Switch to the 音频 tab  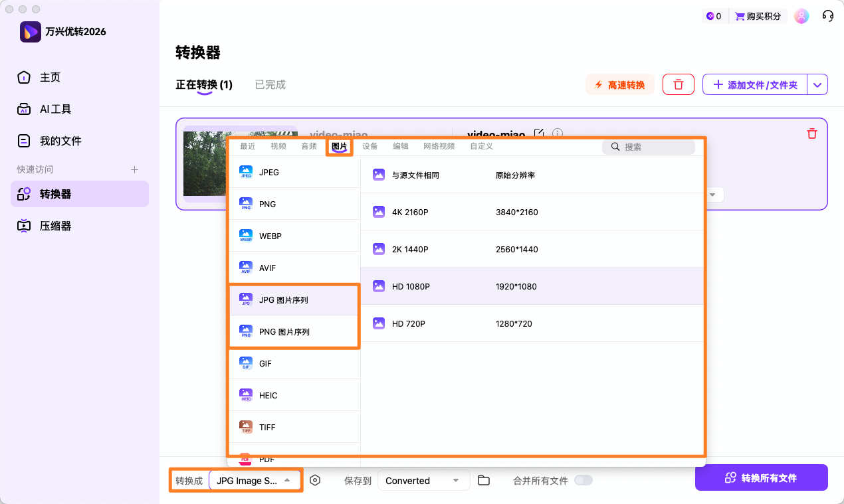click(308, 146)
